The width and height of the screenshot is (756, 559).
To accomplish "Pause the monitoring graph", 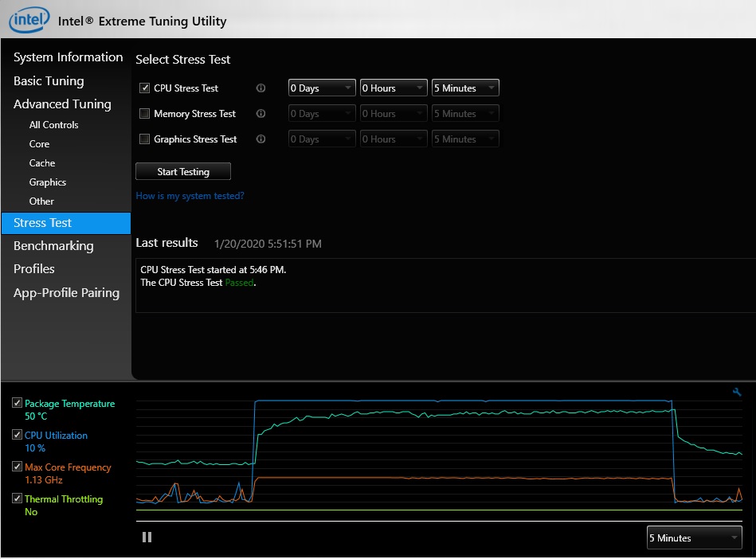I will point(147,537).
